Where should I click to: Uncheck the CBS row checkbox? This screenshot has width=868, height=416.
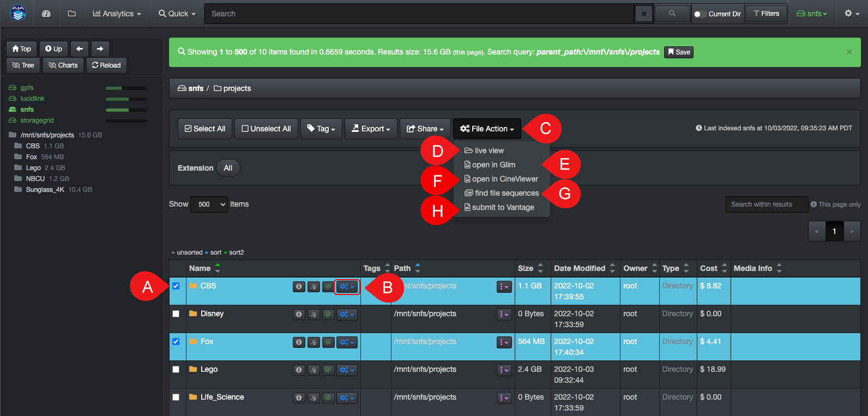(x=176, y=286)
